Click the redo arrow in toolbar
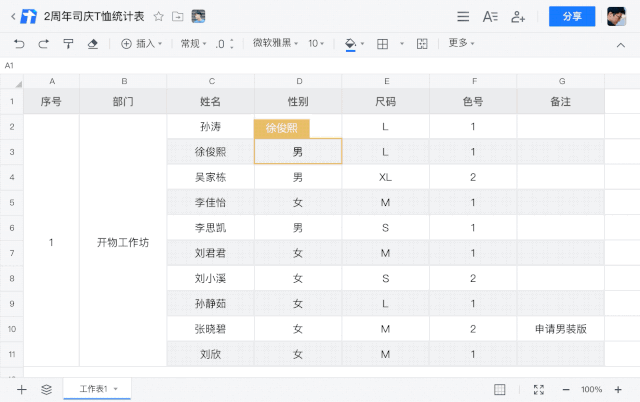This screenshot has width=640, height=402. (x=43, y=43)
